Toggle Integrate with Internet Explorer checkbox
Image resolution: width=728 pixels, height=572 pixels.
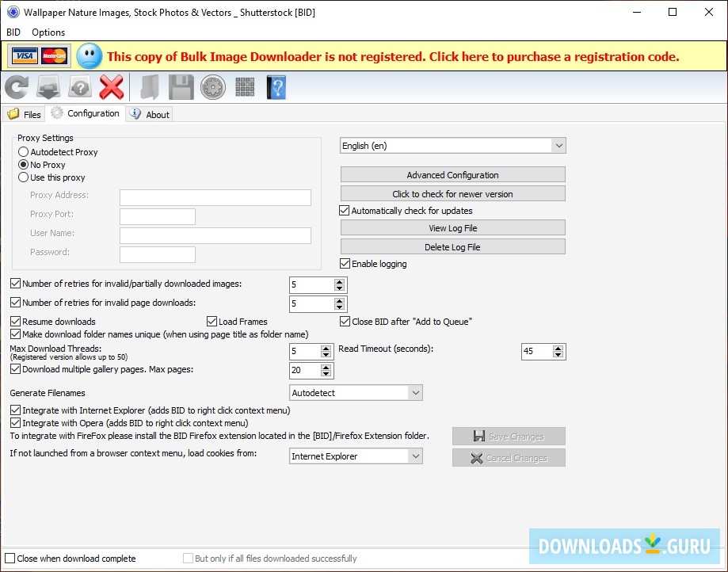(x=15, y=410)
